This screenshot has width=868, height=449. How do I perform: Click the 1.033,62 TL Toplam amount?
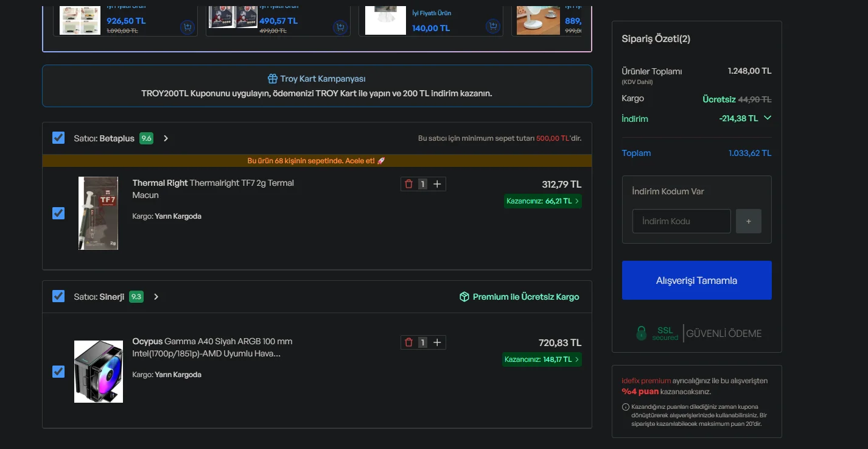pos(750,153)
